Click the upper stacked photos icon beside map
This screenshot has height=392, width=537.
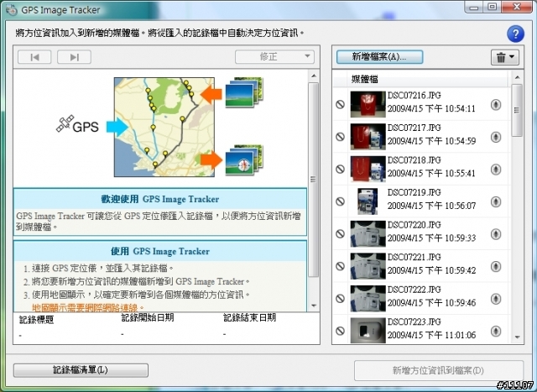(x=244, y=92)
